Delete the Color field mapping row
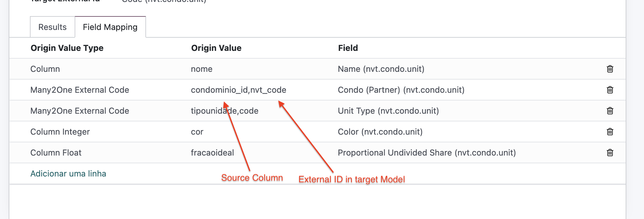Screen dimensions: 644x219 (610, 132)
